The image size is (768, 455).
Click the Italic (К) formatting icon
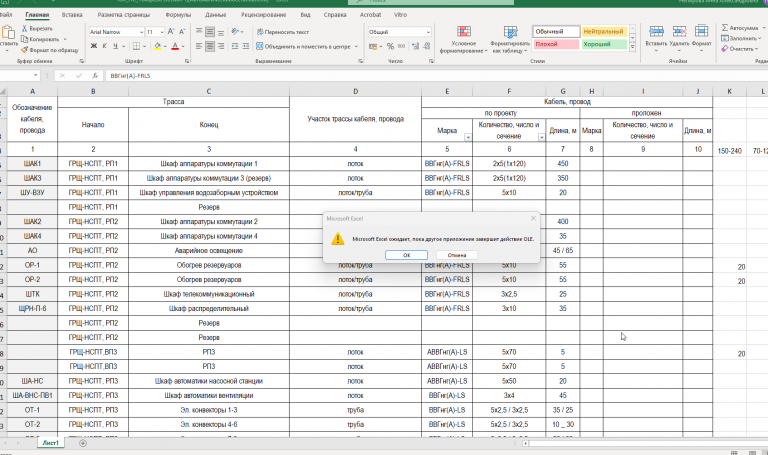pos(104,46)
